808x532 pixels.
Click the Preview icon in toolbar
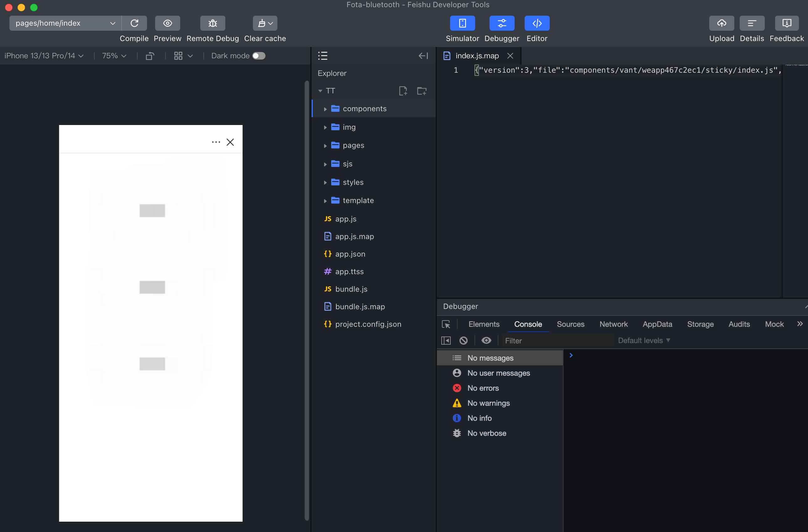[x=167, y=23]
